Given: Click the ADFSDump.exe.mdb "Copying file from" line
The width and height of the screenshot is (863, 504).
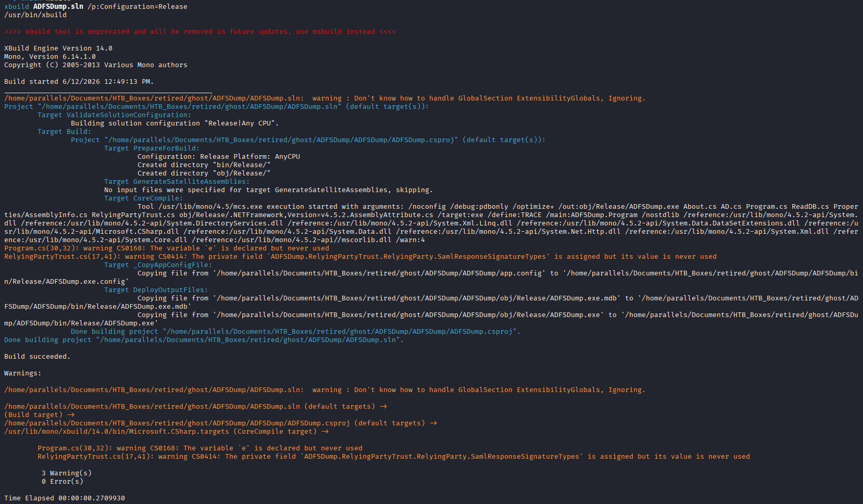Looking at the screenshot, I should [498, 298].
